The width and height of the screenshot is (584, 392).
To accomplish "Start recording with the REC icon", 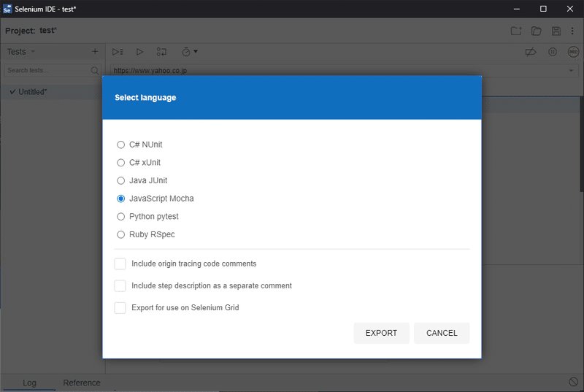I will tap(572, 52).
